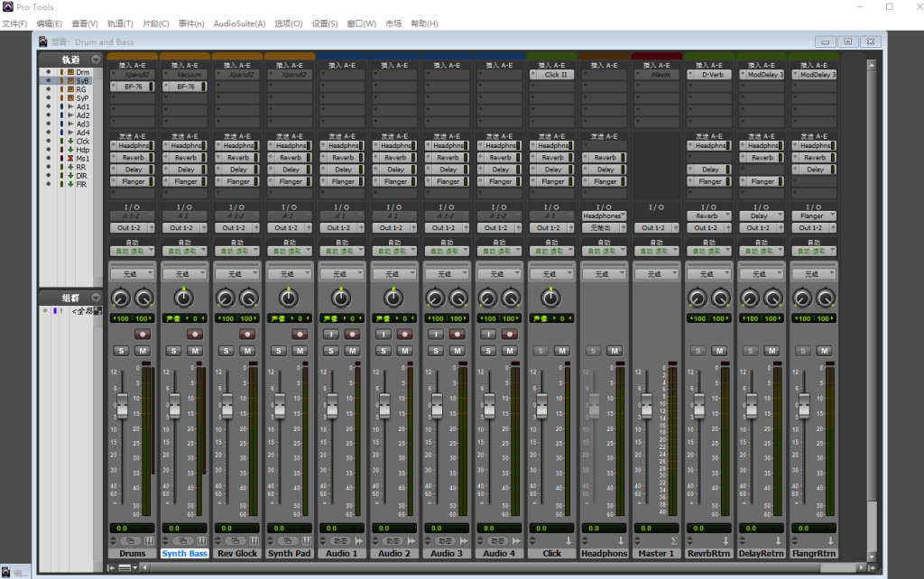
Task: Adjust the left pan knob on RevrbRtrn
Action: [x=698, y=298]
